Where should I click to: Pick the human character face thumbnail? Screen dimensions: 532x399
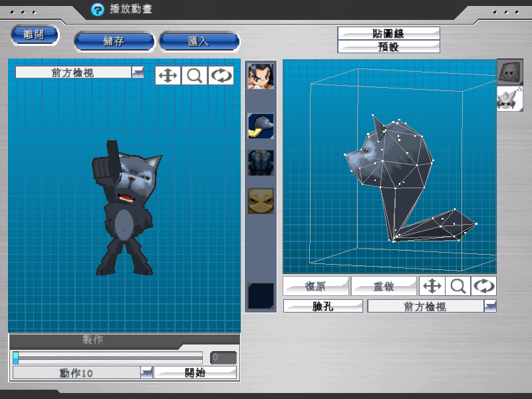(261, 76)
